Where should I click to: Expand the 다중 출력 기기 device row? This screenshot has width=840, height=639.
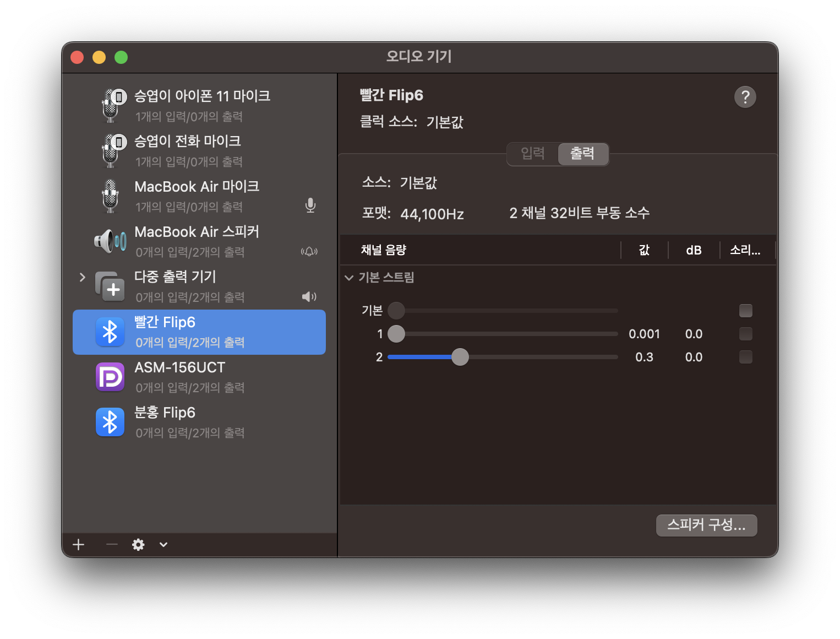[83, 277]
